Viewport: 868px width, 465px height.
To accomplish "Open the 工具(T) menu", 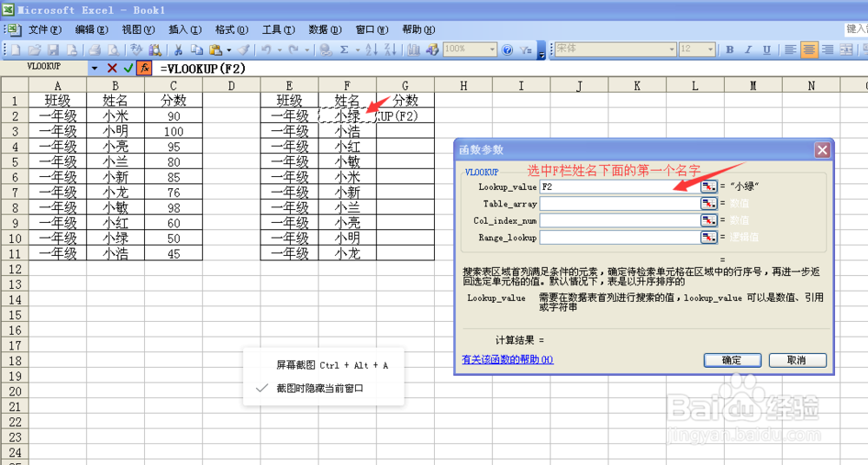I will (x=279, y=29).
